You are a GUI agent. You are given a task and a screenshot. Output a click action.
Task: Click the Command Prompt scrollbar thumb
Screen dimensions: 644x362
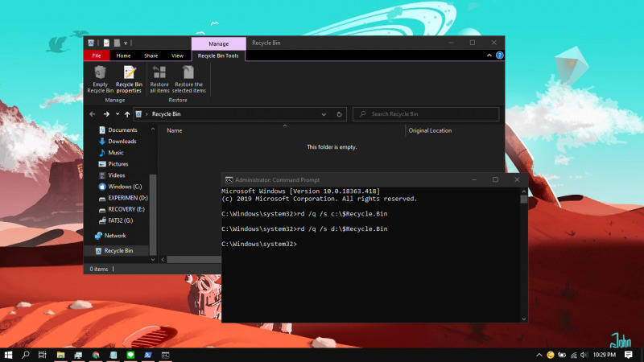click(x=524, y=199)
